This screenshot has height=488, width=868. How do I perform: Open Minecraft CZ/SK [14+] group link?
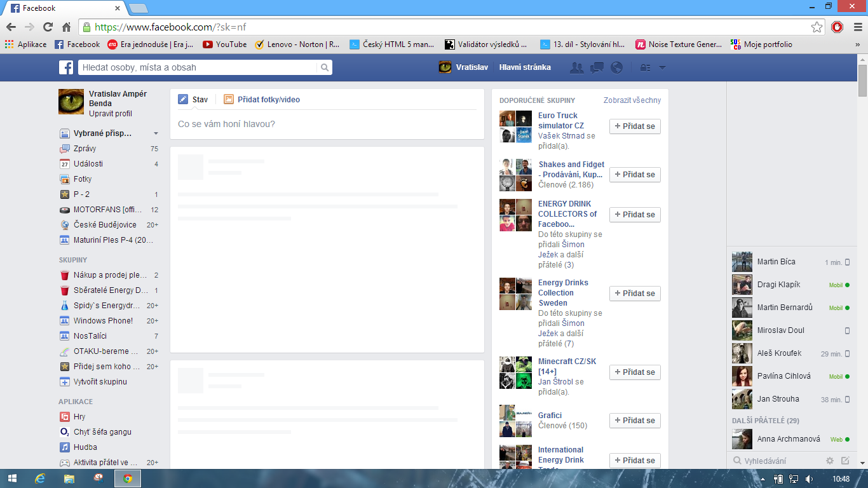[x=567, y=367]
